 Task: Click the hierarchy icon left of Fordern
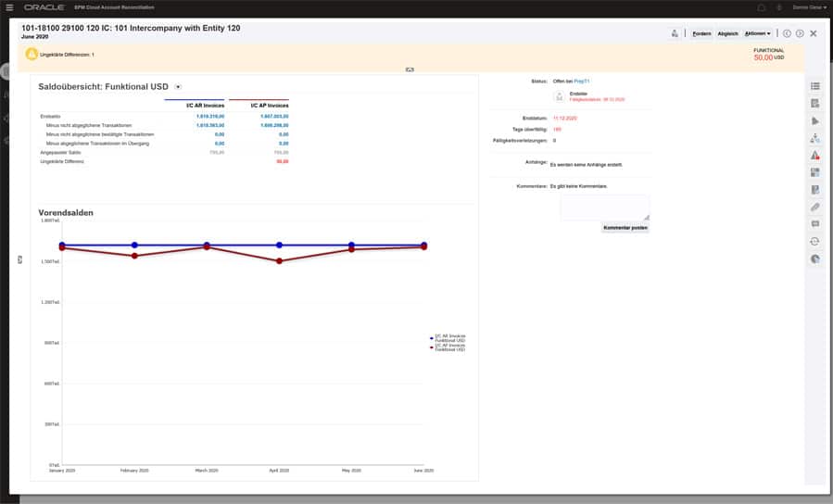[675, 33]
